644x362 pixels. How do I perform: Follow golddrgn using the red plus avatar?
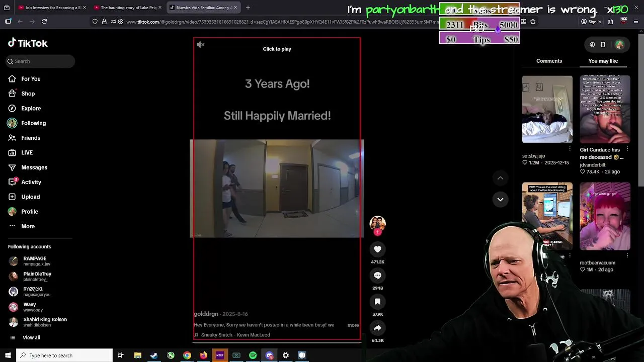[x=377, y=232]
